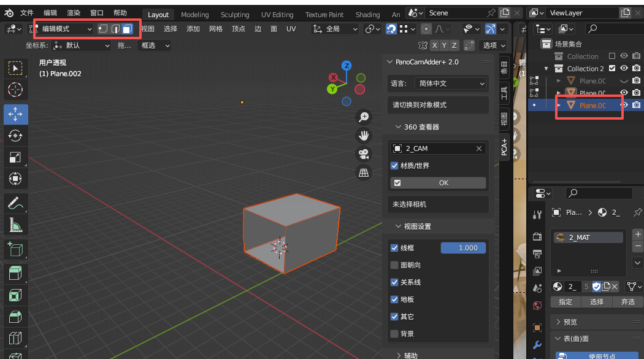Screen dimensions: 644x359
Task: Enable face select mode in header
Action: (x=127, y=29)
